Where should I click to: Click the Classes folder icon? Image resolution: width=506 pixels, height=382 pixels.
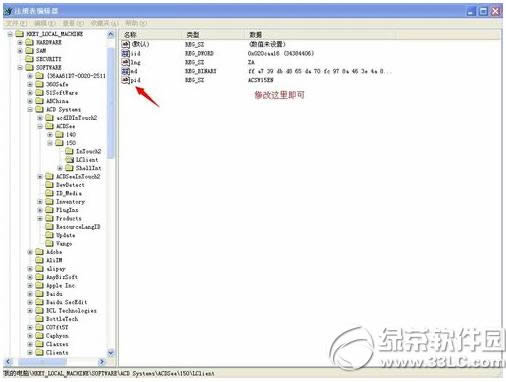40,344
